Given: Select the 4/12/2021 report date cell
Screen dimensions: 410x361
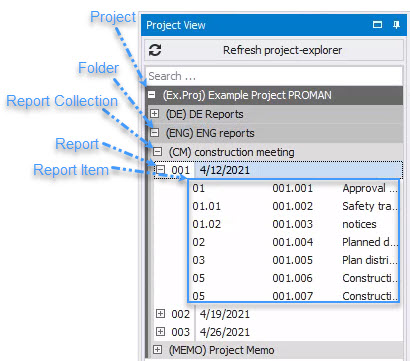Looking at the screenshot, I should point(299,170).
